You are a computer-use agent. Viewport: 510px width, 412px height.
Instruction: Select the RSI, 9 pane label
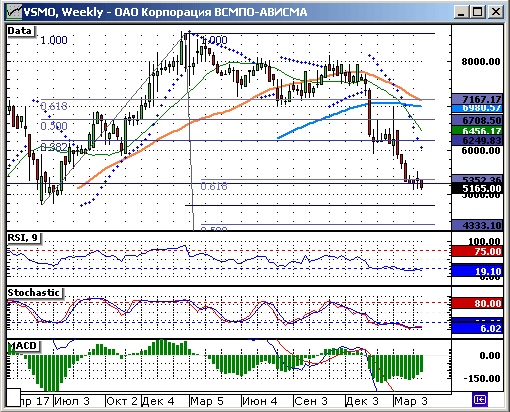tap(23, 238)
